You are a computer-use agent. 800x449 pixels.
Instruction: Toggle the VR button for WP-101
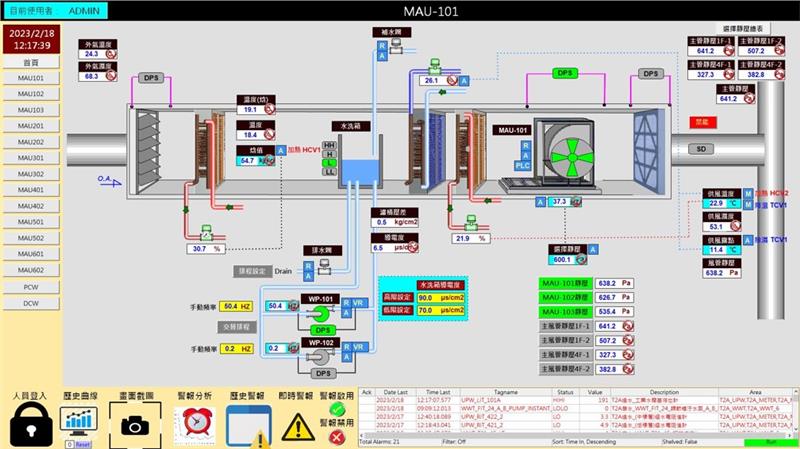point(358,303)
